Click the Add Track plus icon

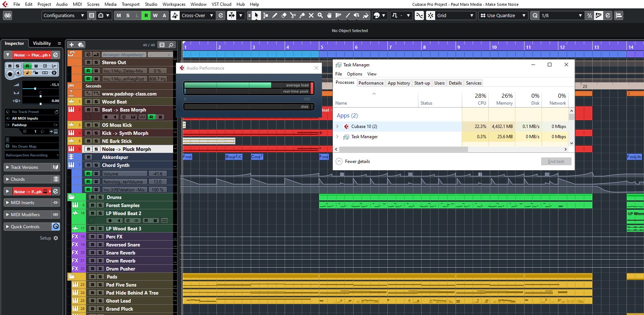(72, 44)
